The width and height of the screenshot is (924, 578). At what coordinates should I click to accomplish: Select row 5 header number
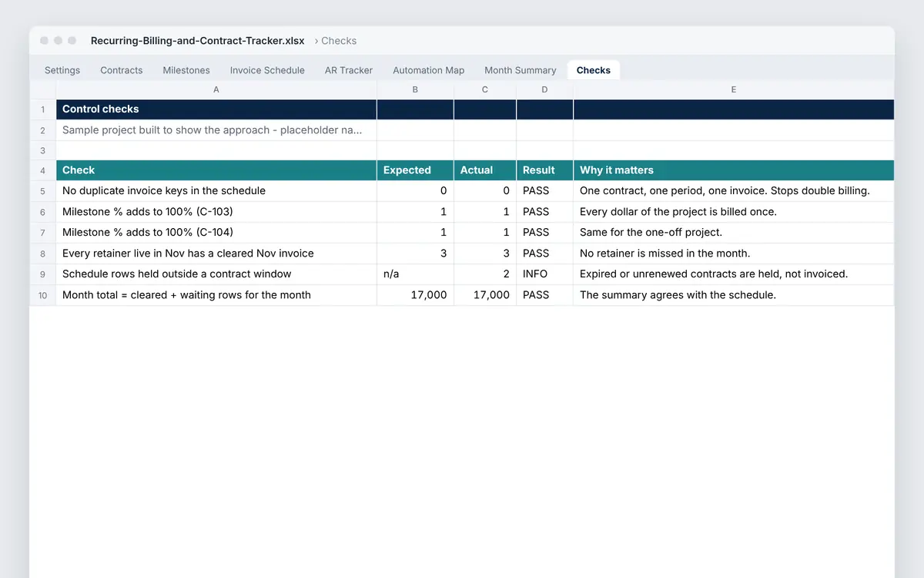[43, 191]
